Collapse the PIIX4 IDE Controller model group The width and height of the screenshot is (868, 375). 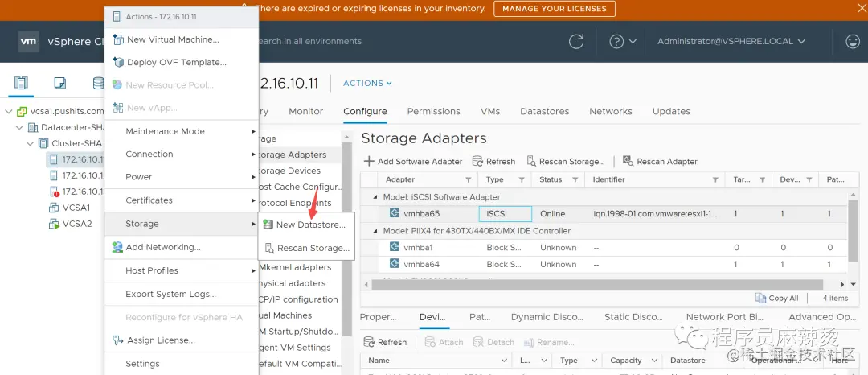[x=376, y=231]
